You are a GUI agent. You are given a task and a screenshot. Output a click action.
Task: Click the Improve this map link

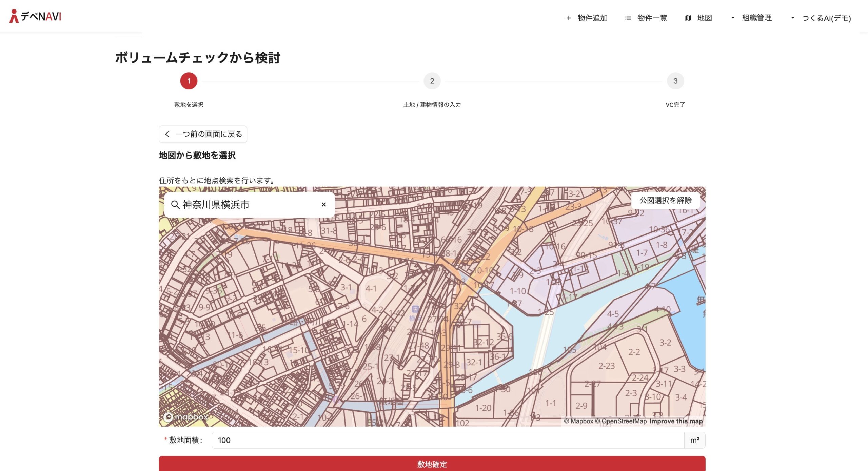(x=676, y=421)
